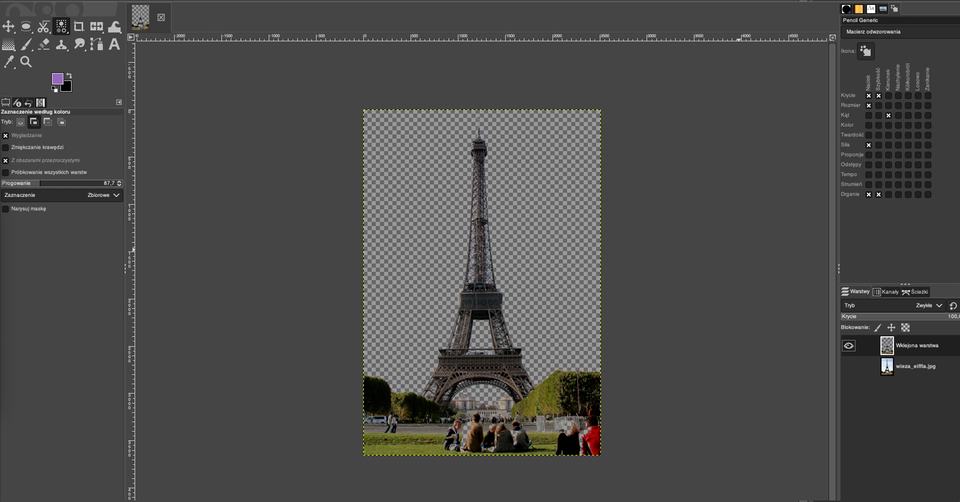Activate the Zoom magnifier tool
This screenshot has width=960, height=502.
[26, 62]
